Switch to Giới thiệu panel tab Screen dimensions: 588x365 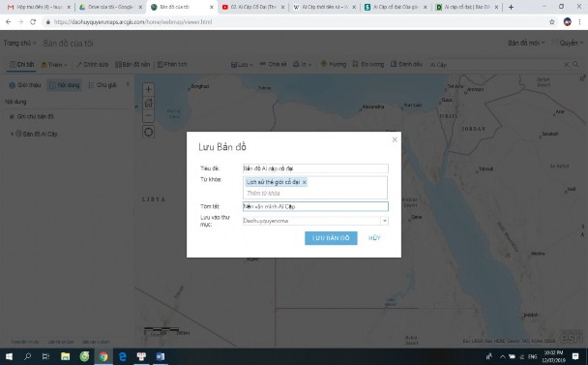point(25,85)
